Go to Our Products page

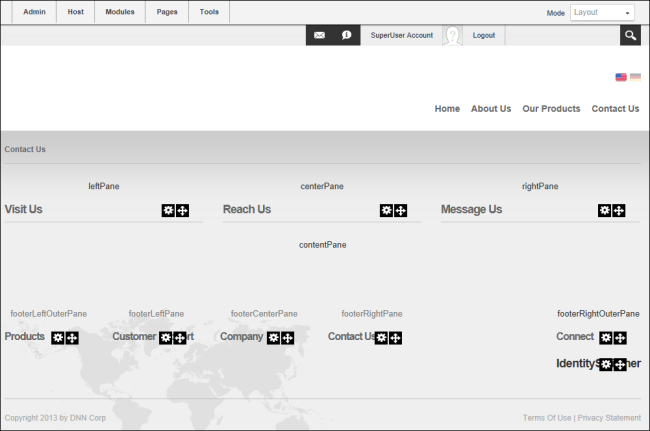(x=551, y=109)
